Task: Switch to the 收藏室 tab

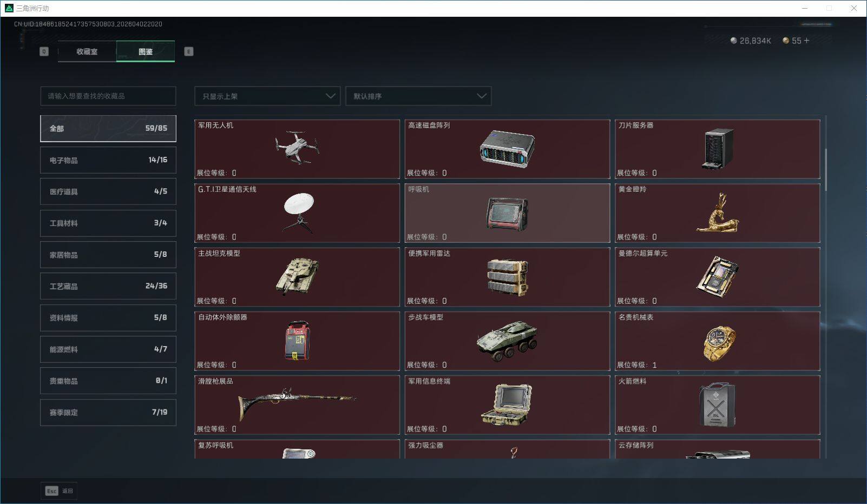Action: 87,51
